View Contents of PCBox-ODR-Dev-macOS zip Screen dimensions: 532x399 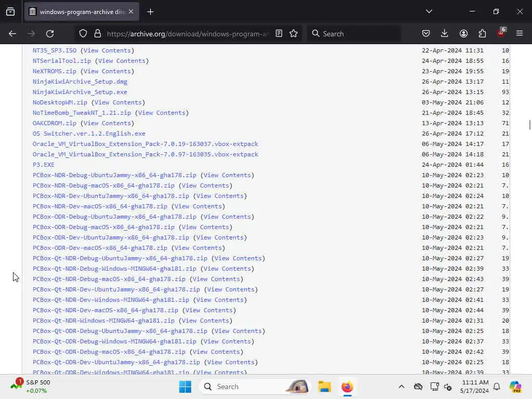(x=198, y=248)
